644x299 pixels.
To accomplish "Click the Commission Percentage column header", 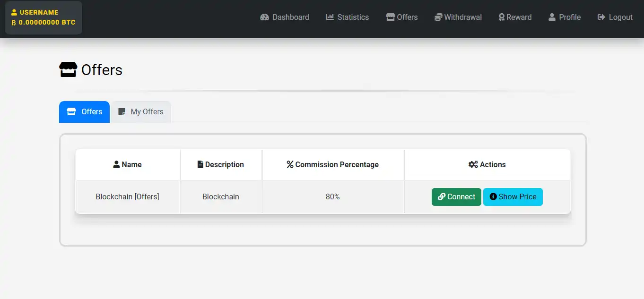I will 332,165.
